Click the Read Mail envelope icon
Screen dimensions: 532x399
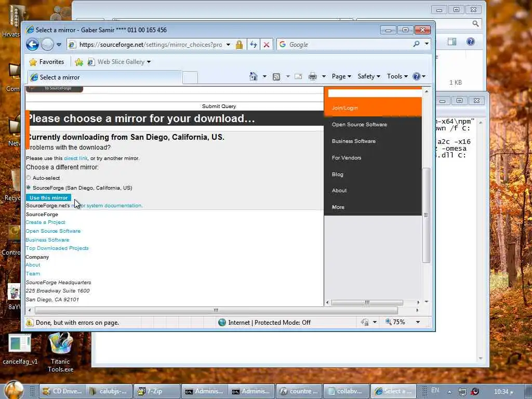point(298,76)
